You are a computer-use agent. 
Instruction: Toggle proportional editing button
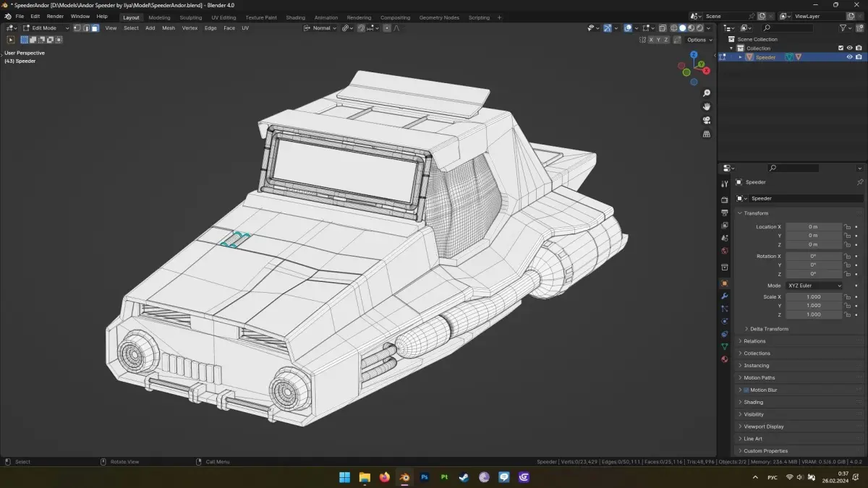coord(387,28)
